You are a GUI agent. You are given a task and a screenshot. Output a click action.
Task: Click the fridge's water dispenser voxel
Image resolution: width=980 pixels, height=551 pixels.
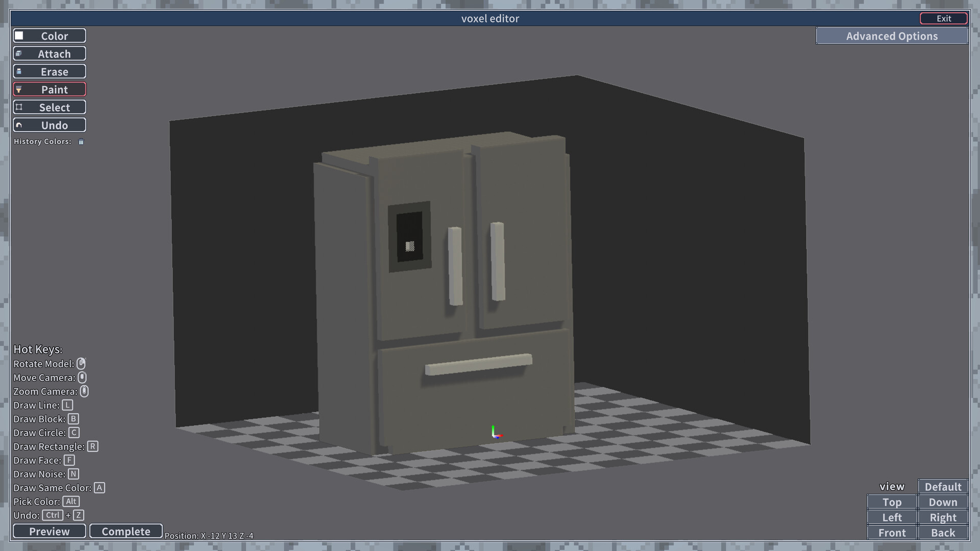click(x=410, y=246)
